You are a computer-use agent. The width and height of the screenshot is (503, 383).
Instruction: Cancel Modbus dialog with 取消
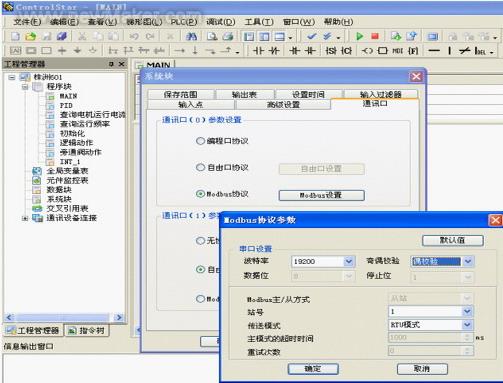422,369
